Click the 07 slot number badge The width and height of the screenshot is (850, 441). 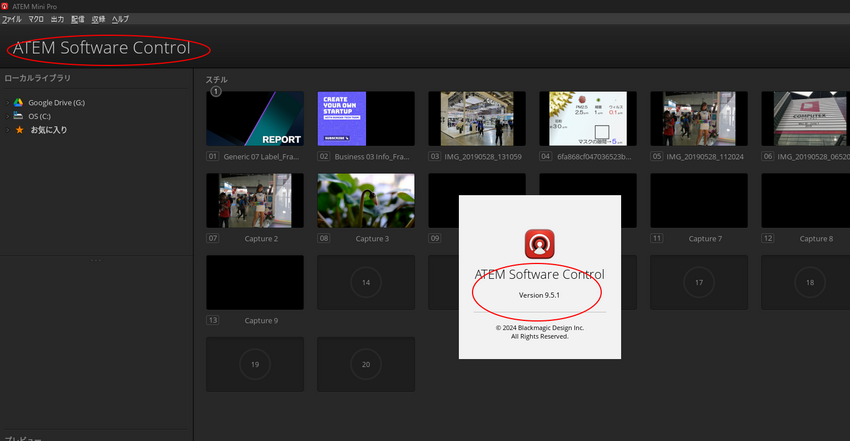point(212,238)
